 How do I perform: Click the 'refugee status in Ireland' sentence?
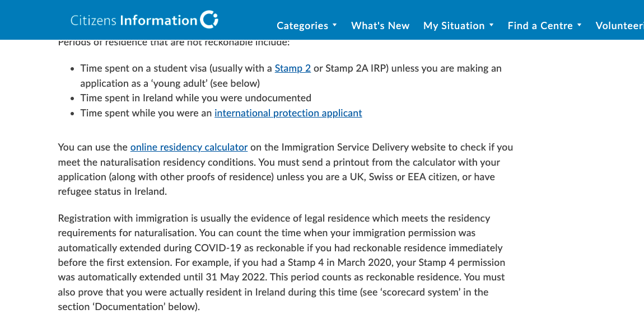112,192
